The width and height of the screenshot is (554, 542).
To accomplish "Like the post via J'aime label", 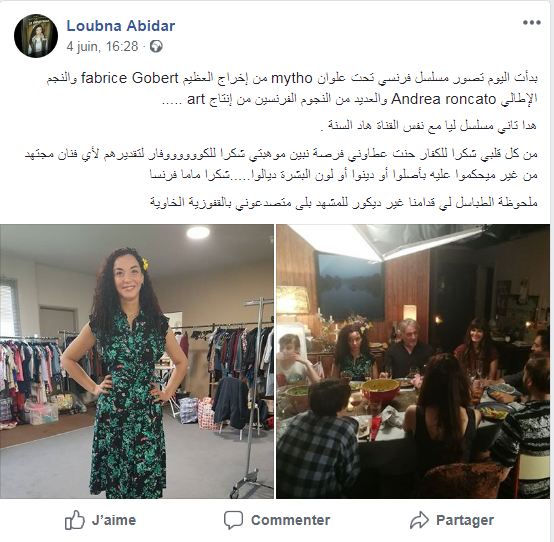I will pos(114,520).
